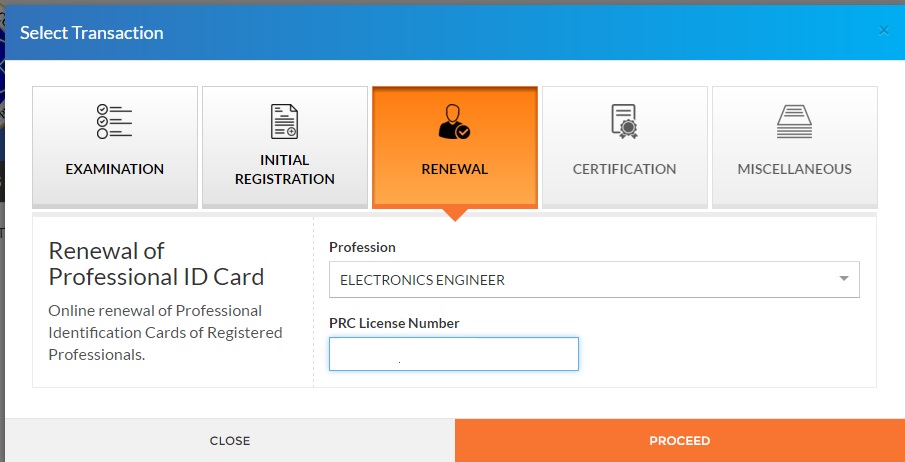Viewport: 905px width, 462px height.
Task: Click the Renewal person-with-checkmark icon
Action: coord(454,121)
